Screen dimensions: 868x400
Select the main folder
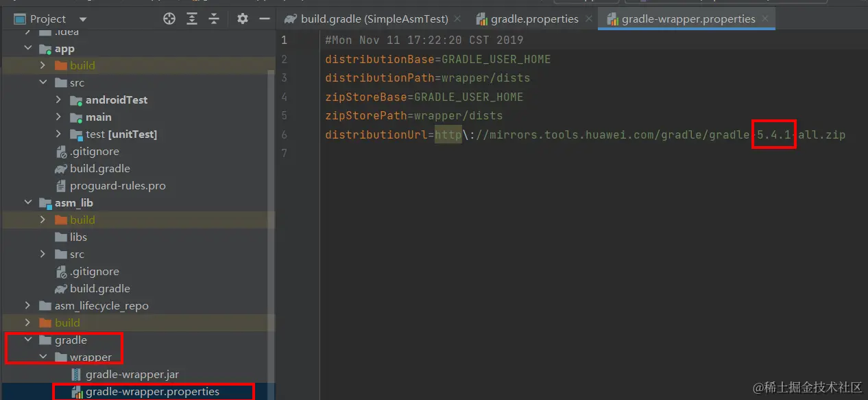click(x=99, y=117)
